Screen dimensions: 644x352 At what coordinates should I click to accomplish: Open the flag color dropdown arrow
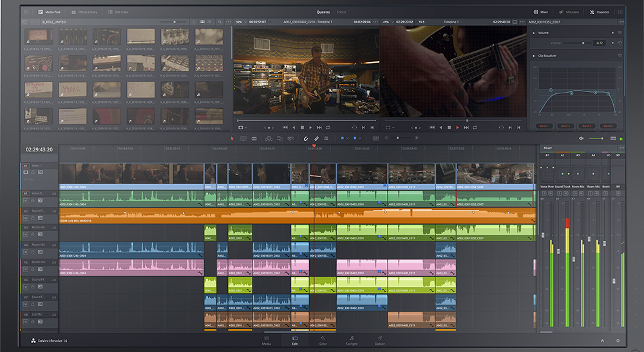pyautogui.click(x=348, y=138)
